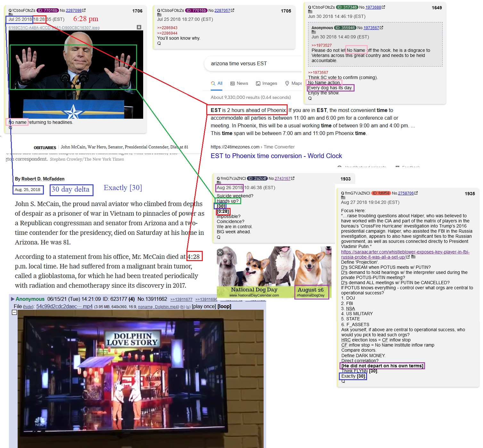Select the All search tab
Screen dimensions: 483x448
coord(217,83)
